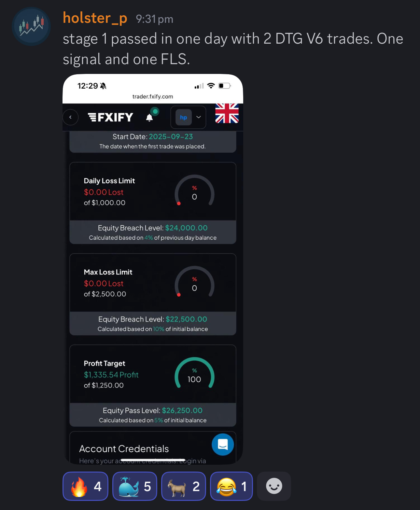This screenshot has width=420, height=510.
Task: Open the add reaction smiley
Action: click(274, 486)
